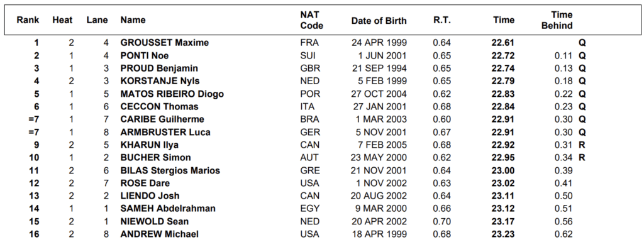Click the time 23.23 of ANDREW Michael
This screenshot has width=644, height=242.
point(502,234)
